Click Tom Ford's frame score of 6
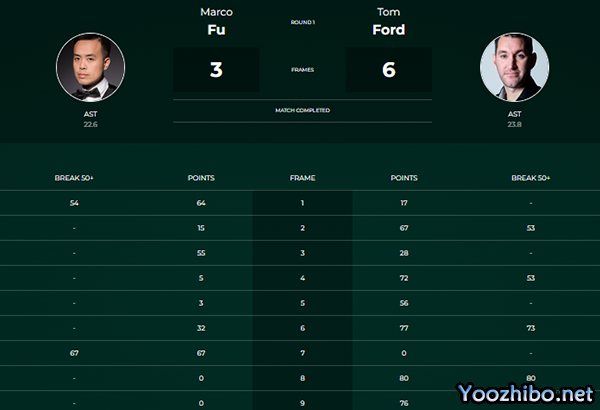This screenshot has height=410, width=600. 388,70
